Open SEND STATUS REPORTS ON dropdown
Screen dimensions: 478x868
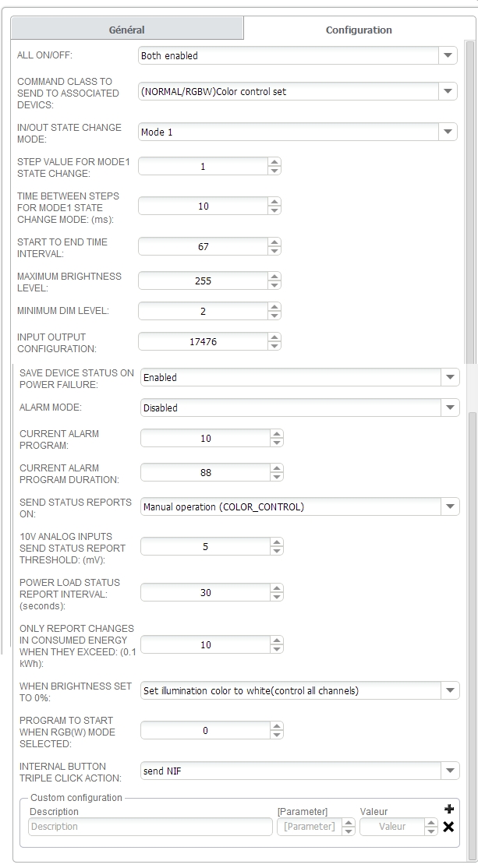click(x=450, y=507)
